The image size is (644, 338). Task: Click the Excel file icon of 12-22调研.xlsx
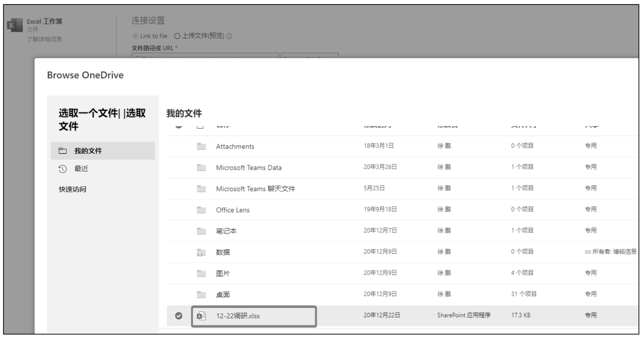pos(201,316)
